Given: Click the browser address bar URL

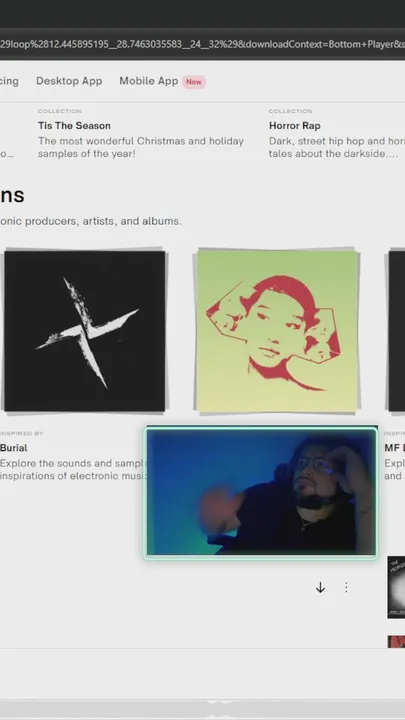Looking at the screenshot, I should tap(202, 44).
